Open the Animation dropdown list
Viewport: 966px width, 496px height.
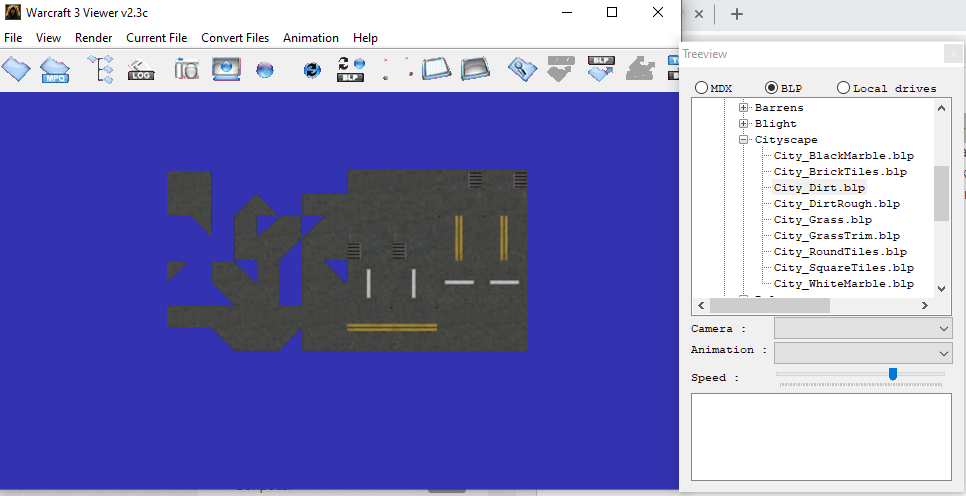(863, 353)
